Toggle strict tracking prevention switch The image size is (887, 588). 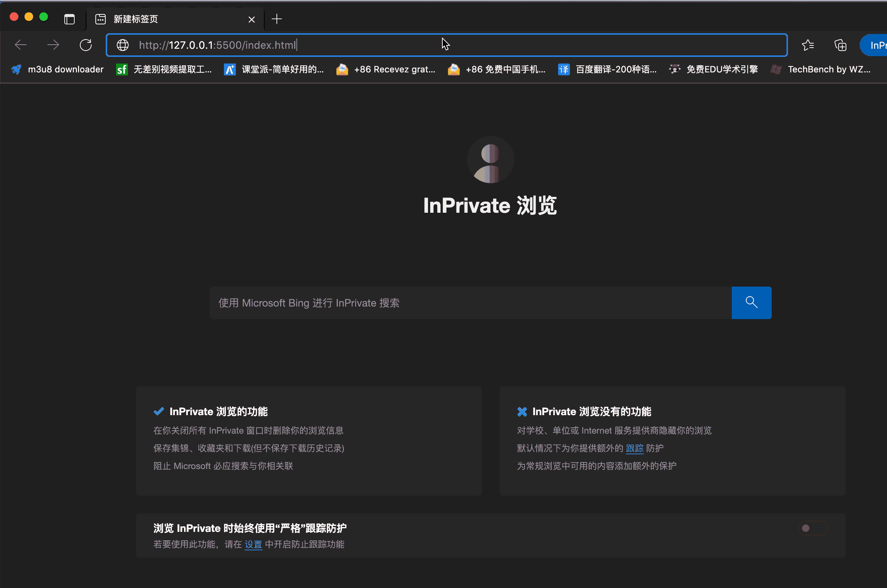(812, 528)
